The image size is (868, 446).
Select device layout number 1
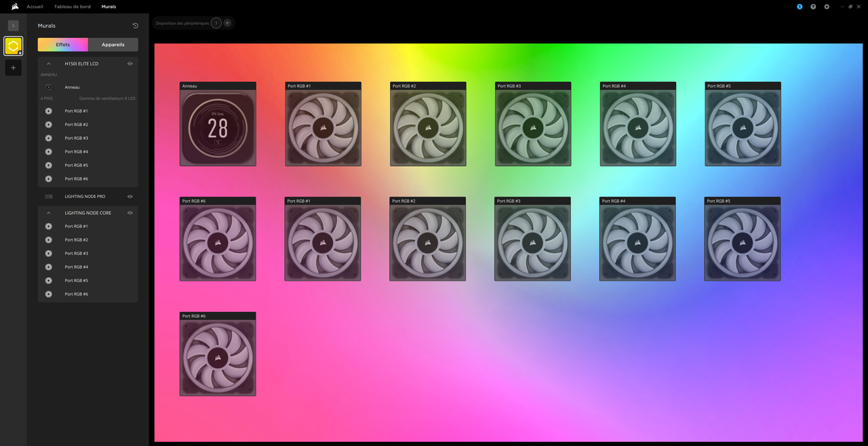point(216,22)
